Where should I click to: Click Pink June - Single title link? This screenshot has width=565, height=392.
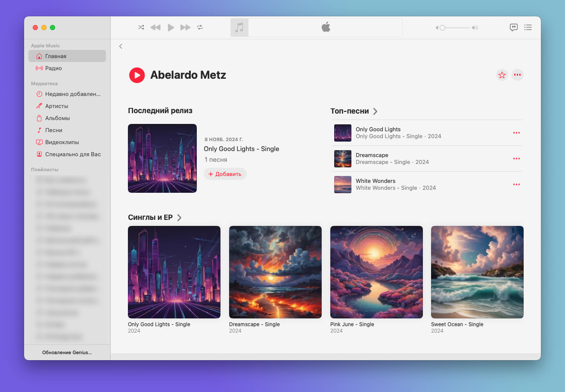point(352,324)
